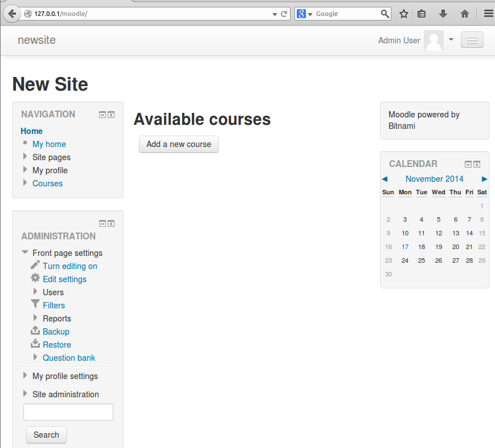Open Edit settings link

(x=65, y=279)
